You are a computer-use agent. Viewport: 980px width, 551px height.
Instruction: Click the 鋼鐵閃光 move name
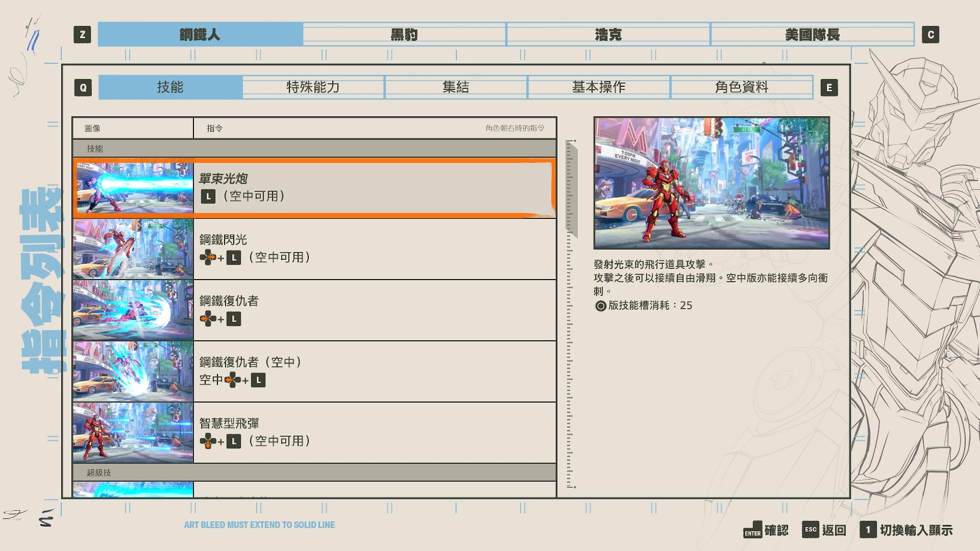pos(223,240)
